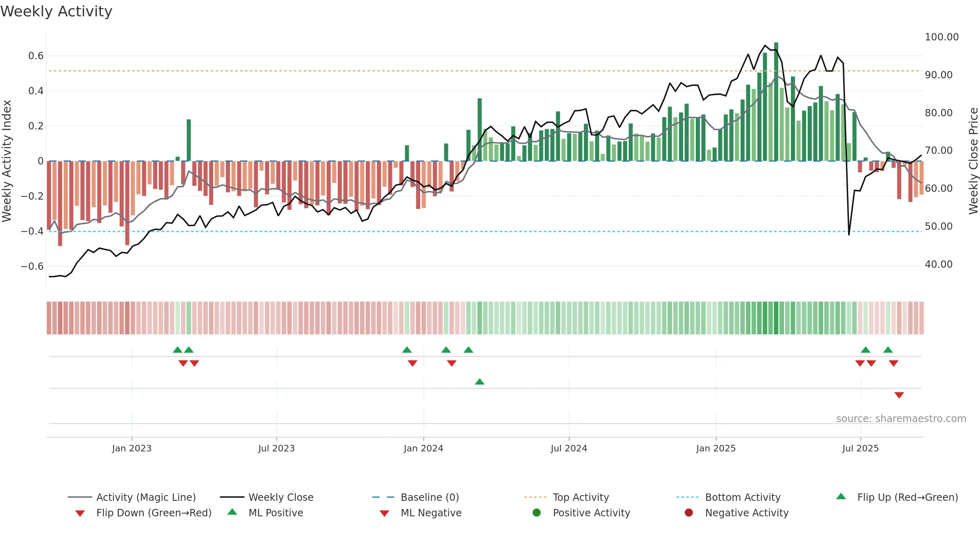Click the Jul 2023 axis label

point(276,448)
